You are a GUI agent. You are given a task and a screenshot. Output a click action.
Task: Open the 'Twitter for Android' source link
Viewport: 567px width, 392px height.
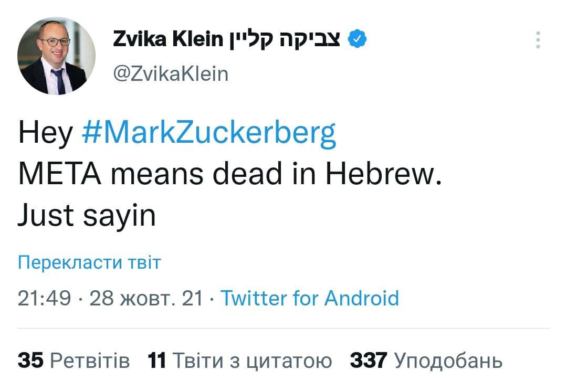310,298
